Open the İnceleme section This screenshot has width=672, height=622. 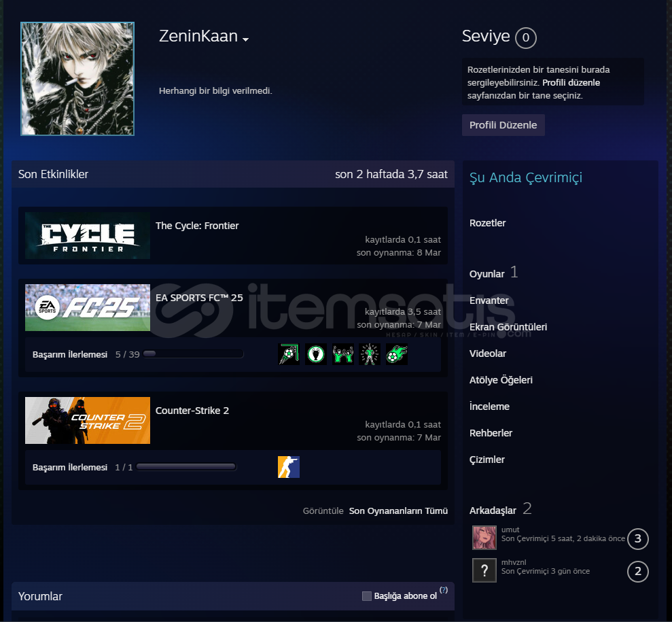pos(489,407)
